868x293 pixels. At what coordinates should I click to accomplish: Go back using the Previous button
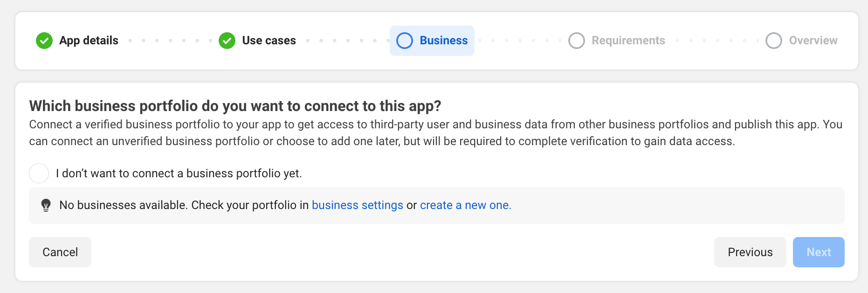[750, 252]
